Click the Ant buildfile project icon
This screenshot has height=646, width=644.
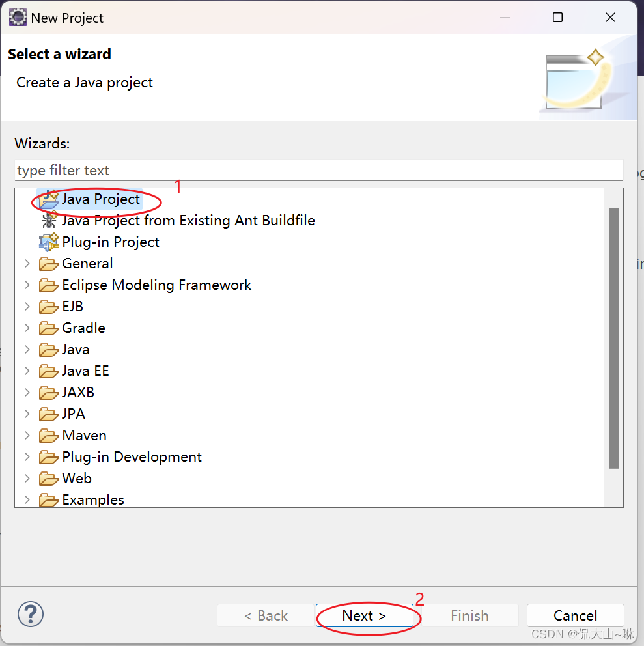(49, 220)
